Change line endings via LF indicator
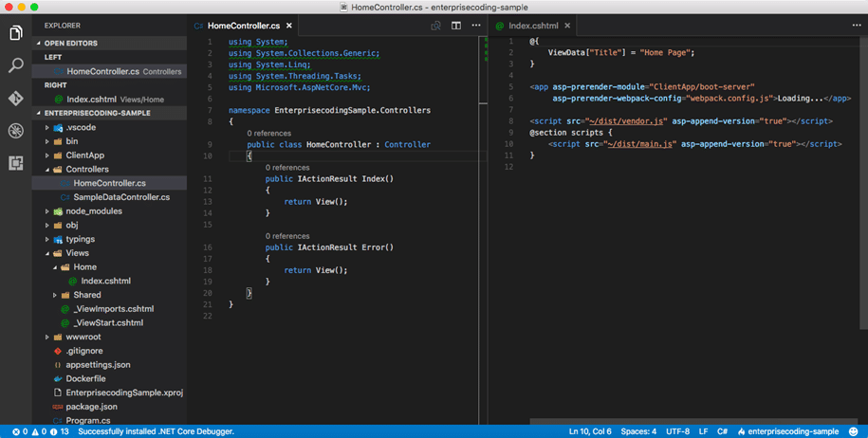 pos(703,431)
